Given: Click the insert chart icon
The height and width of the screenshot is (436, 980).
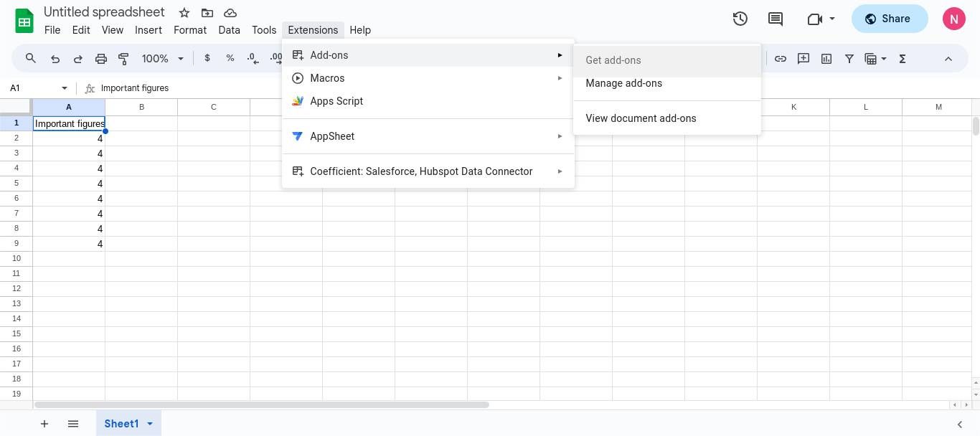Looking at the screenshot, I should tap(826, 59).
